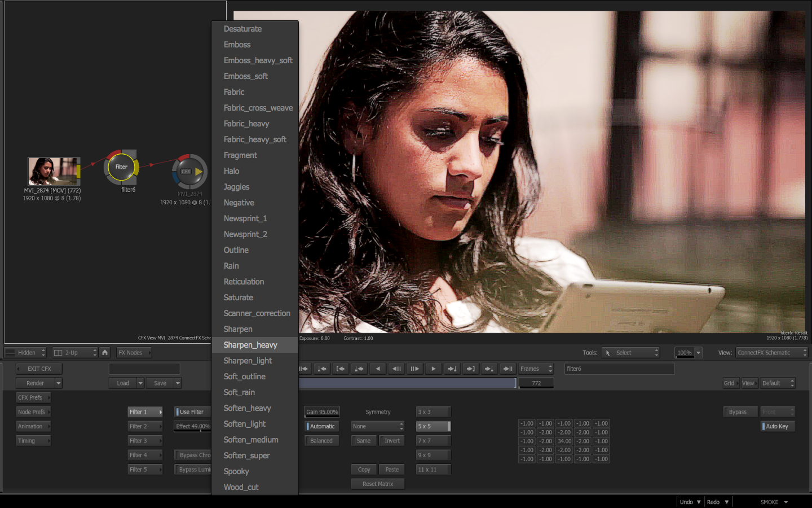Viewport: 812px width, 508px height.
Task: Expand the Render options arrow
Action: coord(58,383)
